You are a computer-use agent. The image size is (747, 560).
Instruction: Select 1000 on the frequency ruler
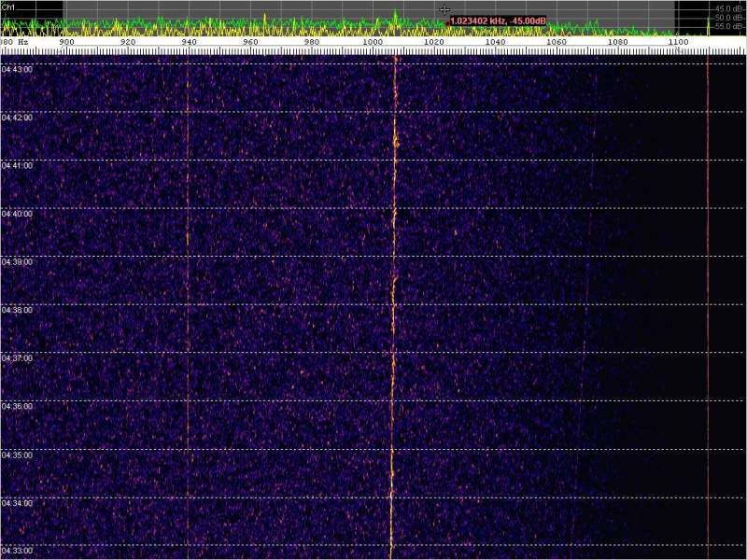pyautogui.click(x=373, y=42)
